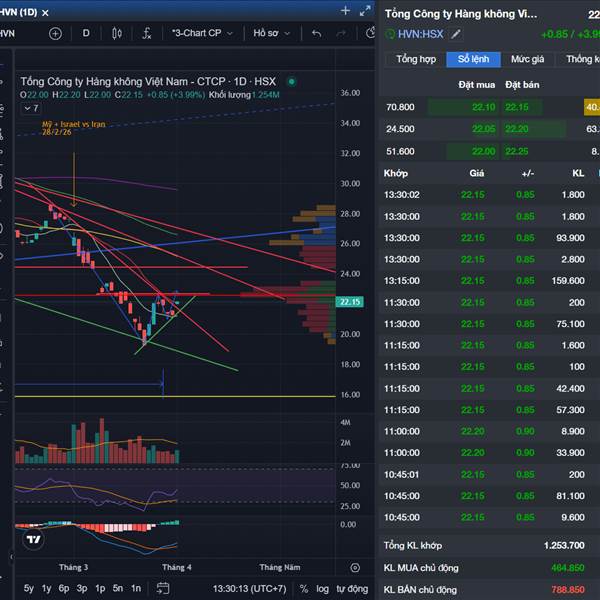Click the Mỹ + Israel vs Iran annotation
The height and width of the screenshot is (600, 600).
coord(73,128)
